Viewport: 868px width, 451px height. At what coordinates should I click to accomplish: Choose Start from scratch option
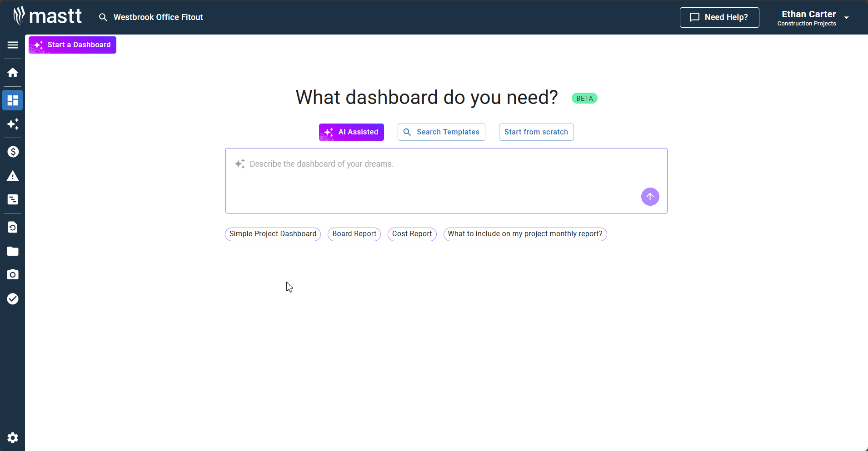[536, 132]
